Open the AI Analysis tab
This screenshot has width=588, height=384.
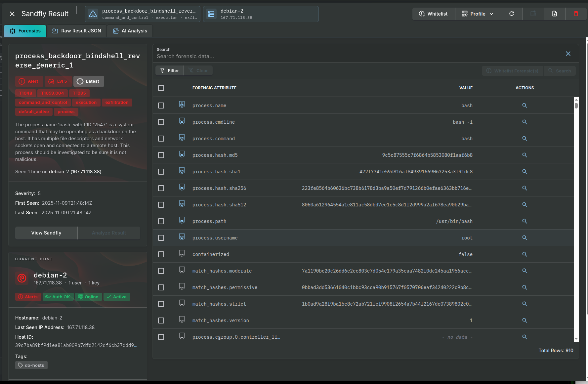point(130,31)
